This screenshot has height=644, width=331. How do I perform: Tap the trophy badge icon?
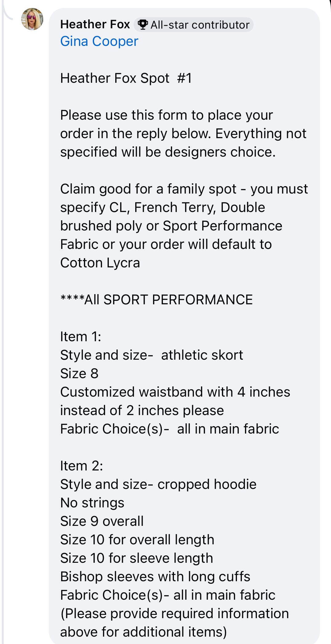(x=142, y=25)
